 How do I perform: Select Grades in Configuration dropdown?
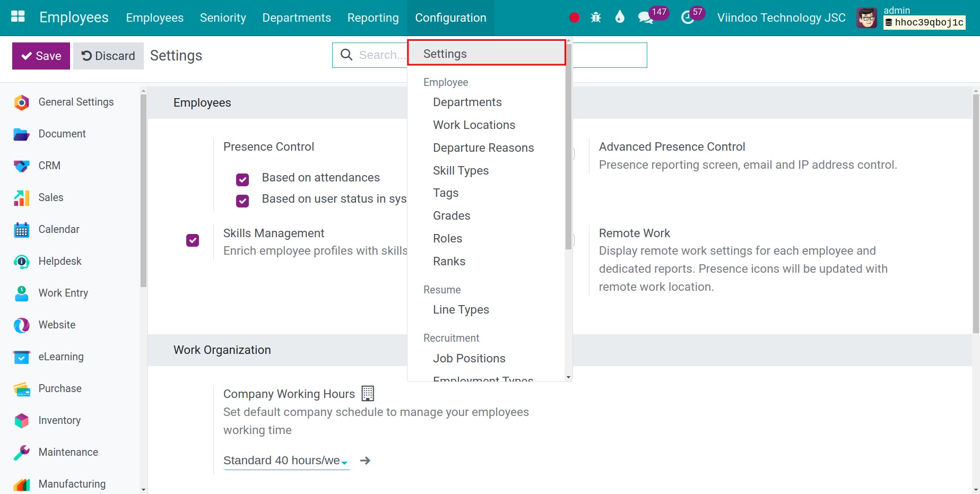coord(452,215)
